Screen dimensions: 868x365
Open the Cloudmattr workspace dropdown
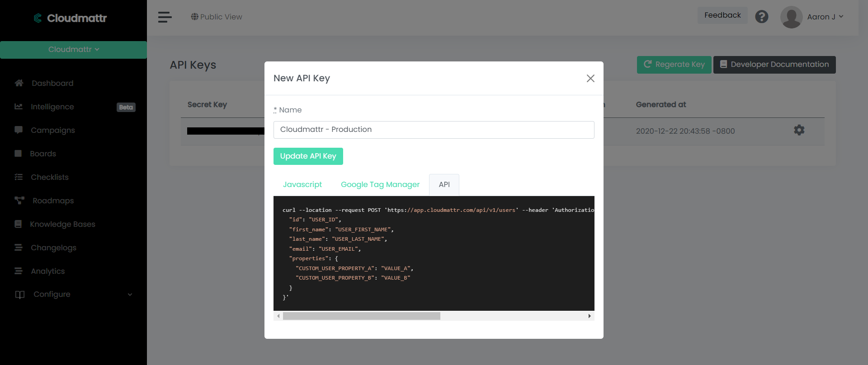tap(73, 50)
